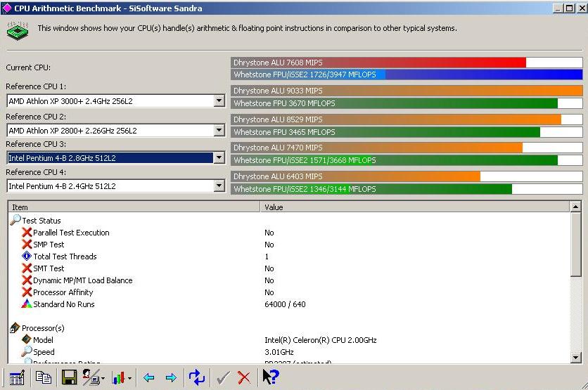Click red X icon beside Processor Affinity
The width and height of the screenshot is (588, 390).
pos(27,292)
